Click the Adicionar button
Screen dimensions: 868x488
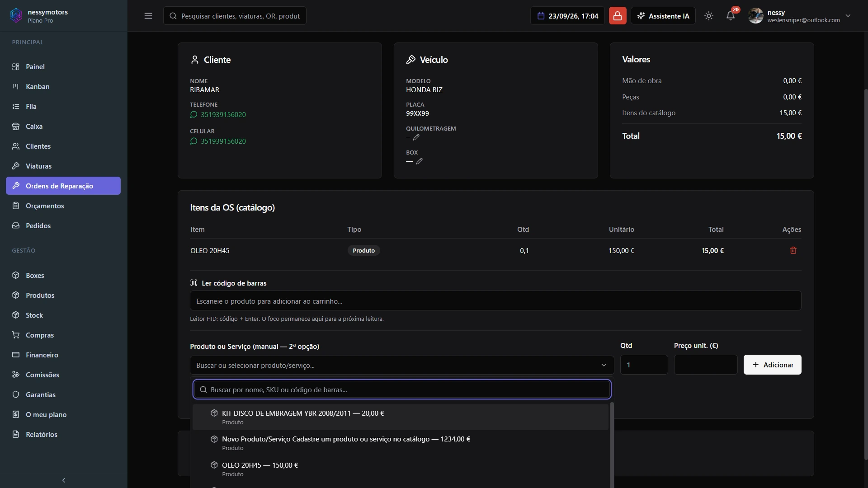[x=772, y=365]
